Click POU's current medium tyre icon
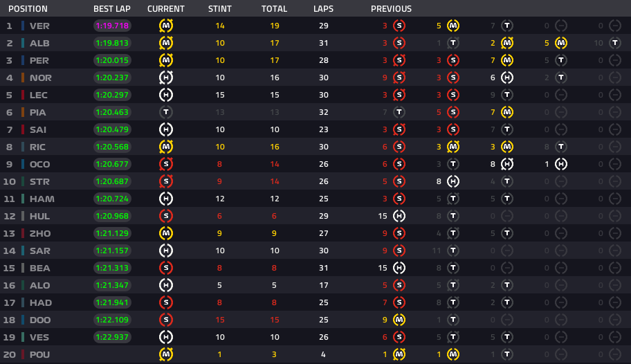 (x=166, y=355)
